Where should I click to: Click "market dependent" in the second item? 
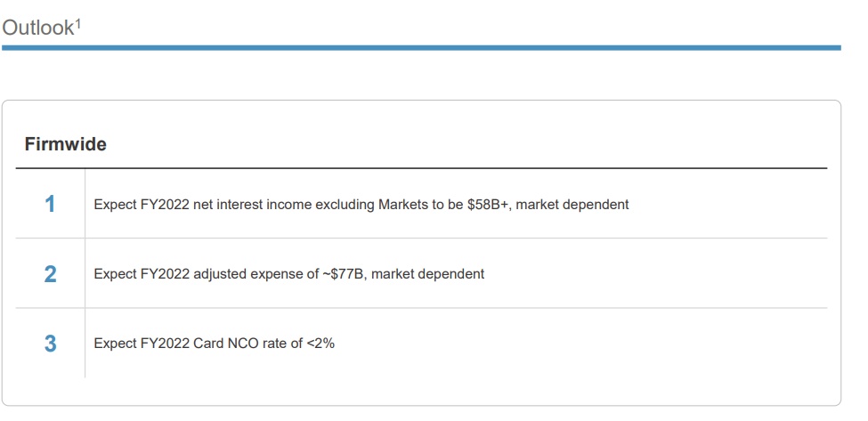(428, 274)
